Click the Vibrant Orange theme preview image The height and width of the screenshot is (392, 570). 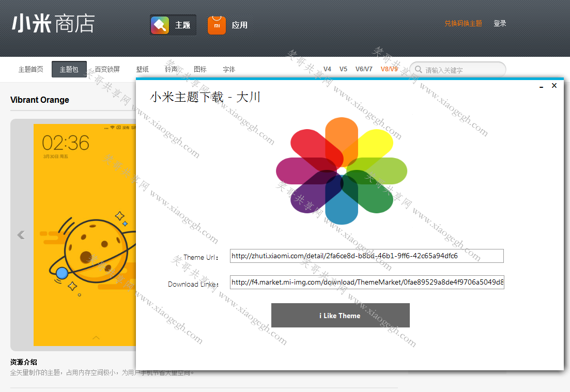coord(84,235)
